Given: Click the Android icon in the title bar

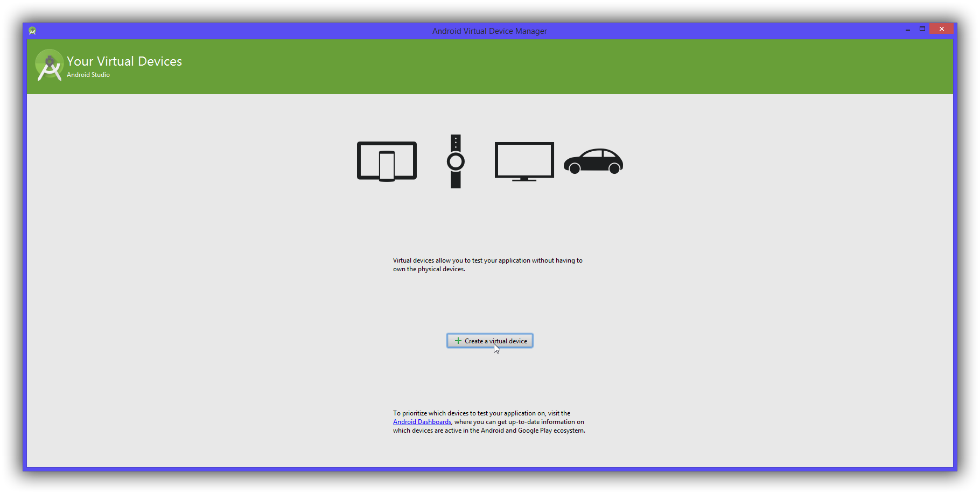Looking at the screenshot, I should [32, 31].
